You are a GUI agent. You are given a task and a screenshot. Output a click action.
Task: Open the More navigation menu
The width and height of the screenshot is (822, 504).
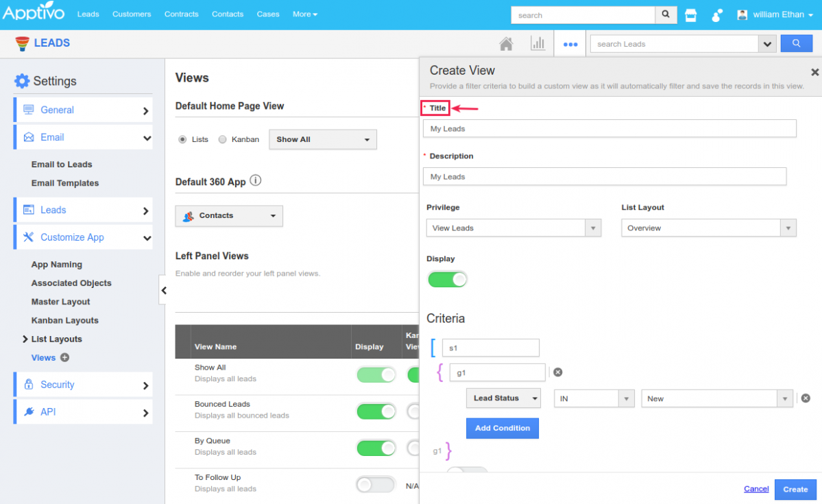click(x=304, y=14)
